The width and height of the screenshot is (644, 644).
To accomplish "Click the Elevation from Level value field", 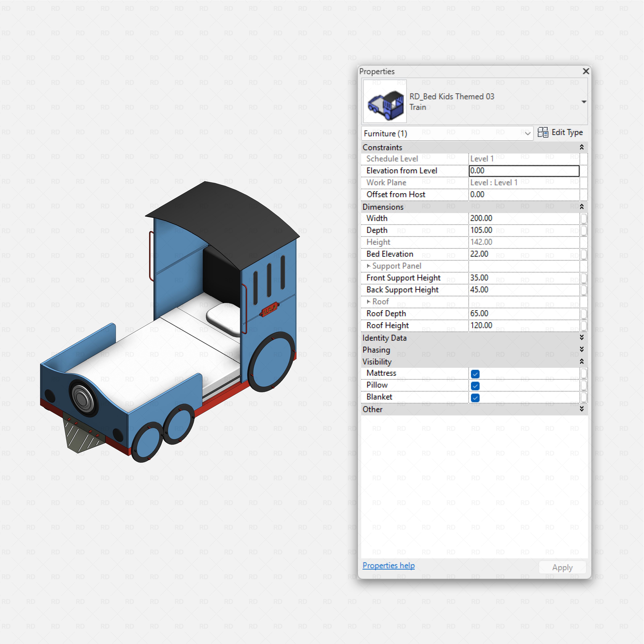I will 523,171.
